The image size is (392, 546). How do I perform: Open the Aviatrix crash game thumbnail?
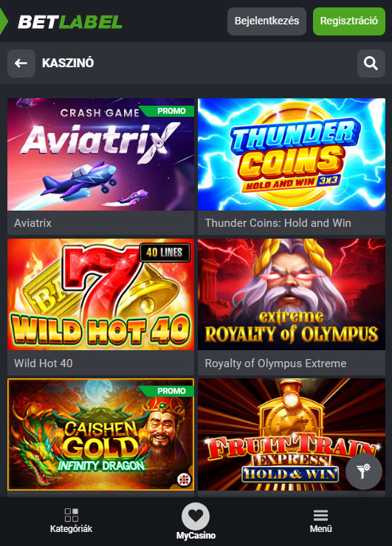click(101, 154)
